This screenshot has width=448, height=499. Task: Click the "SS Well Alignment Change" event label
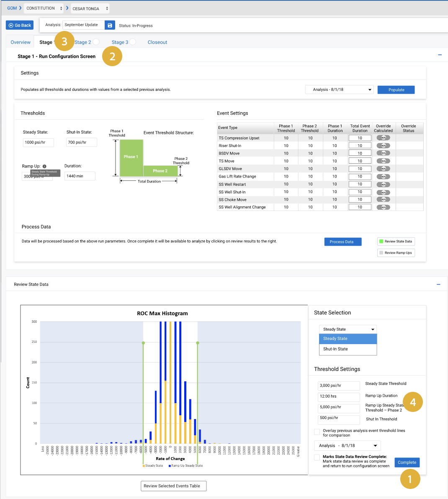242,207
